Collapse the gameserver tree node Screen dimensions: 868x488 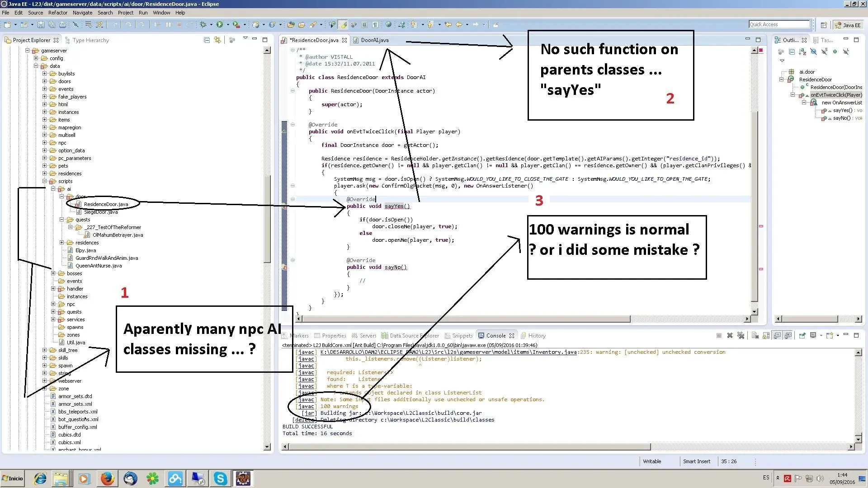[x=27, y=51]
